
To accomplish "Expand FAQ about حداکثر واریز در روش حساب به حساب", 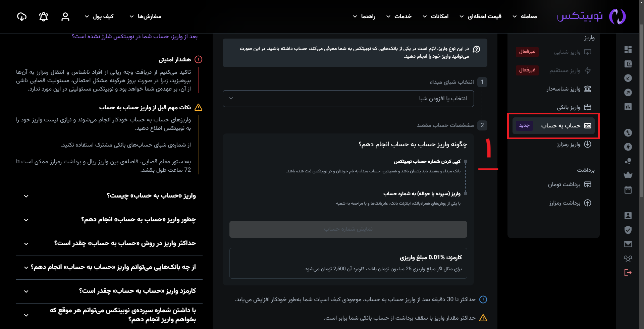I will (109, 243).
